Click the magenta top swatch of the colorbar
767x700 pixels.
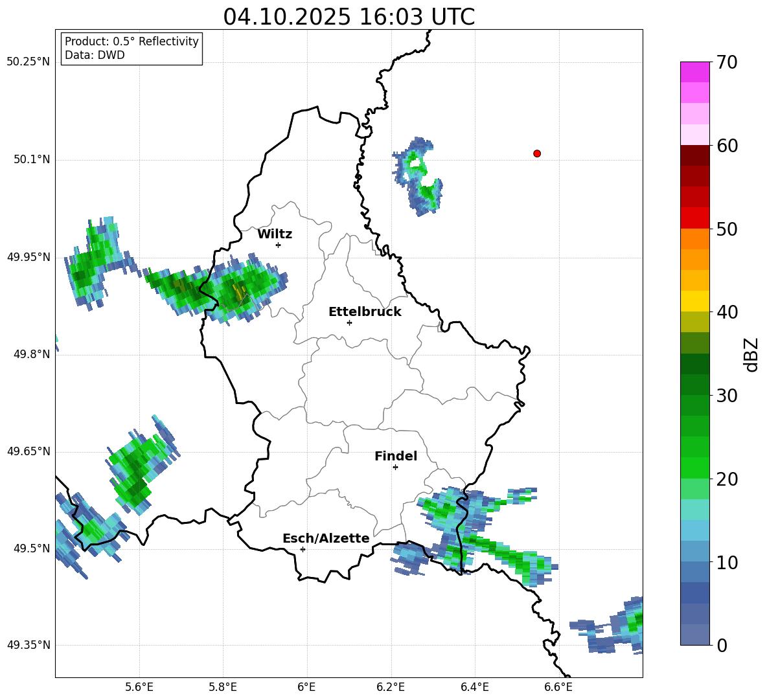coord(694,72)
